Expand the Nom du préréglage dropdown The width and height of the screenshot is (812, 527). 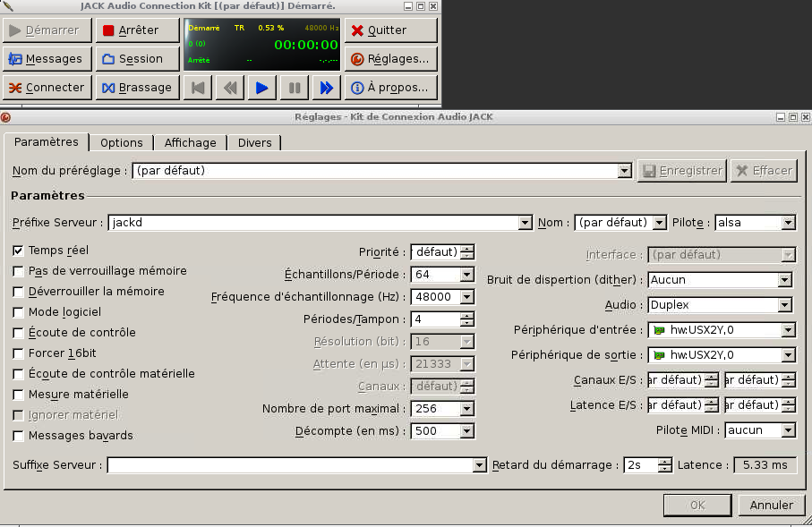[625, 171]
